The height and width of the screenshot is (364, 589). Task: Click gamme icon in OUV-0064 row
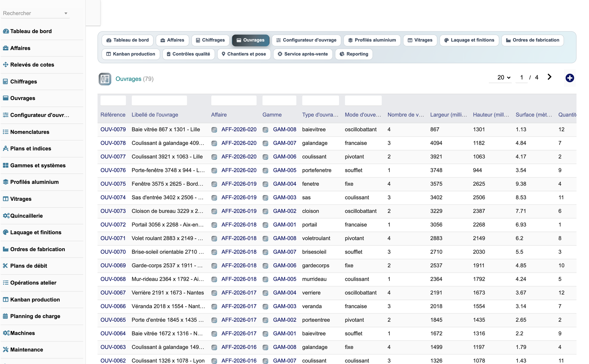(265, 334)
